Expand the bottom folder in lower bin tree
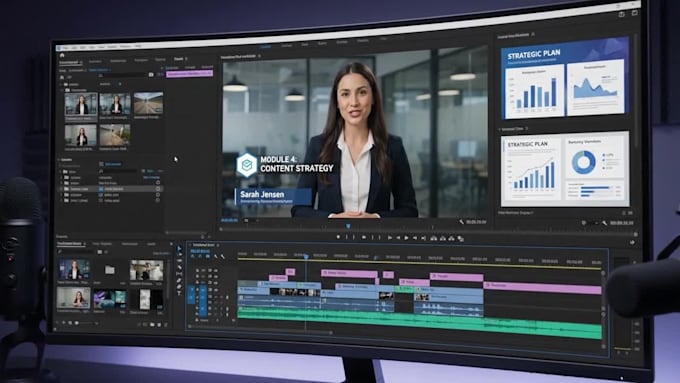Viewport: 680px width, 383px height. tap(61, 201)
